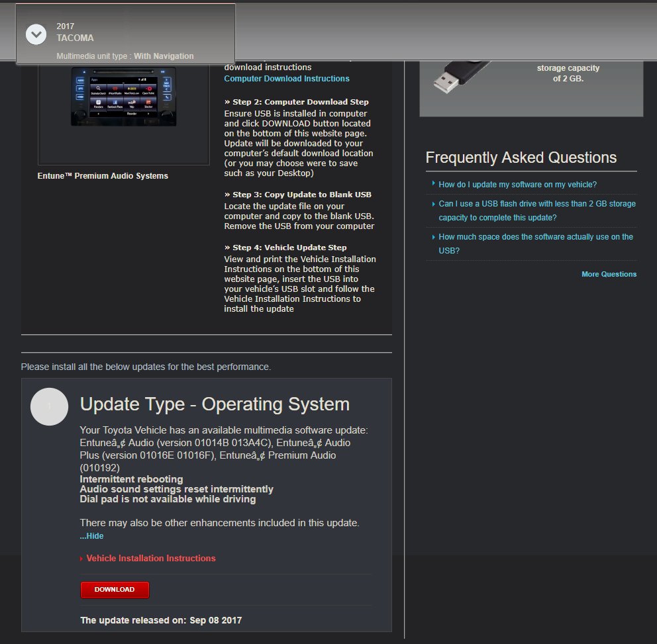
Task: Click the Entune Premium Audio head unit image
Action: [124, 97]
